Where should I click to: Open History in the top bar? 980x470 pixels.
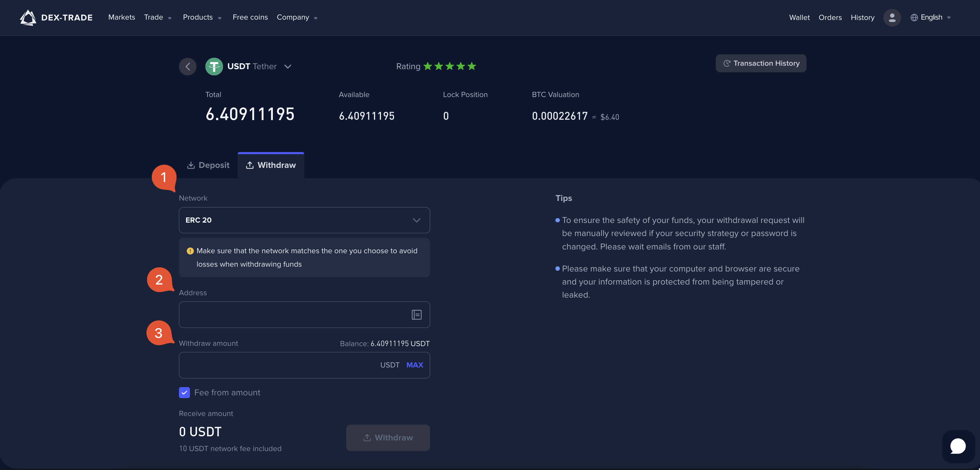(x=862, y=18)
